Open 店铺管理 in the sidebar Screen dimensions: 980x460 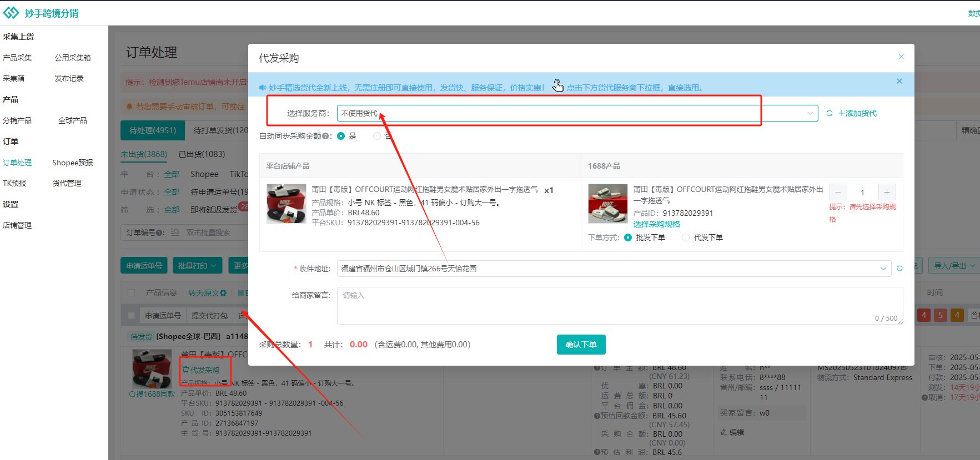pos(17,225)
